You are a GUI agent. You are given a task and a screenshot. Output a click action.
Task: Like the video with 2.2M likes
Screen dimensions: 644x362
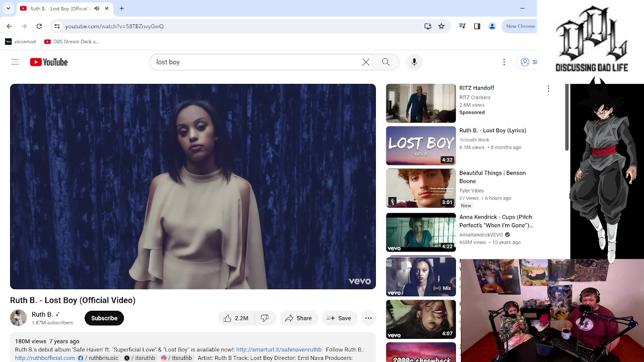236,318
